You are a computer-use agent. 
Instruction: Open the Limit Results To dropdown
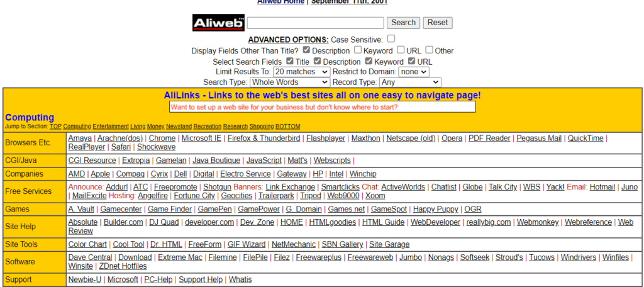coord(301,72)
